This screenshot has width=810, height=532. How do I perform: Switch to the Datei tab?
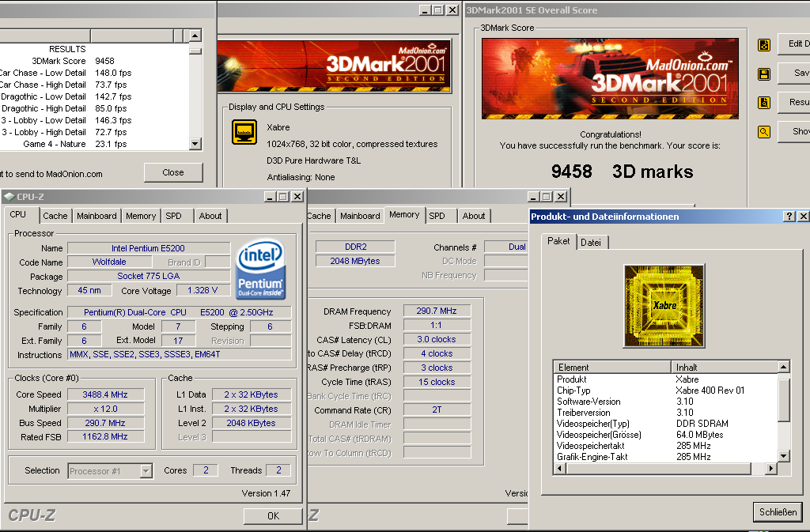pos(590,243)
